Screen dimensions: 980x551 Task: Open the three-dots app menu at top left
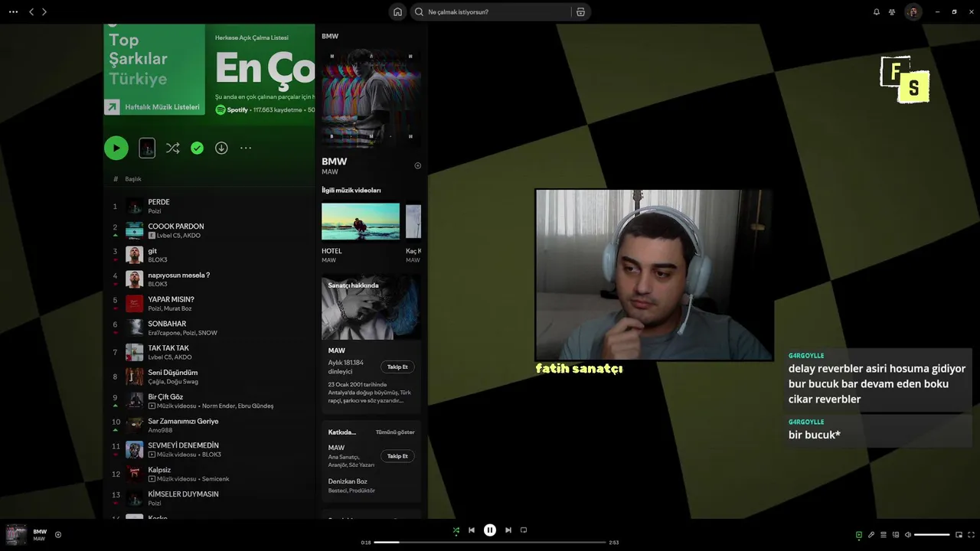point(13,11)
